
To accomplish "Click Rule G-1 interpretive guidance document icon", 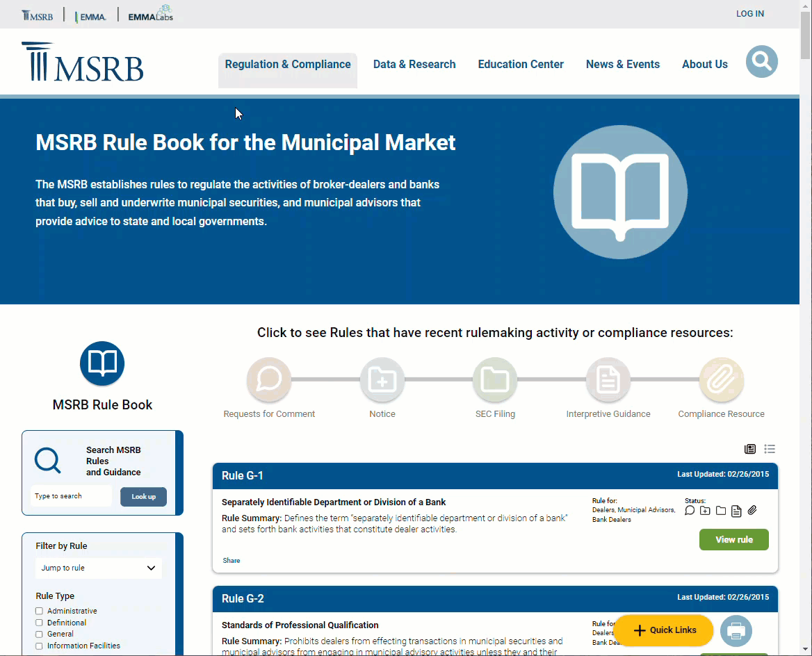I will tap(736, 511).
